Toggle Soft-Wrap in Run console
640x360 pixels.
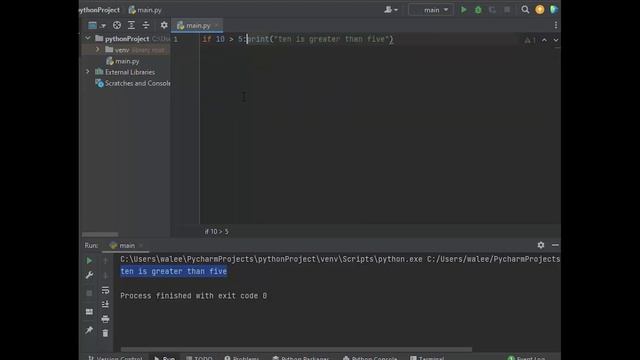point(105,290)
